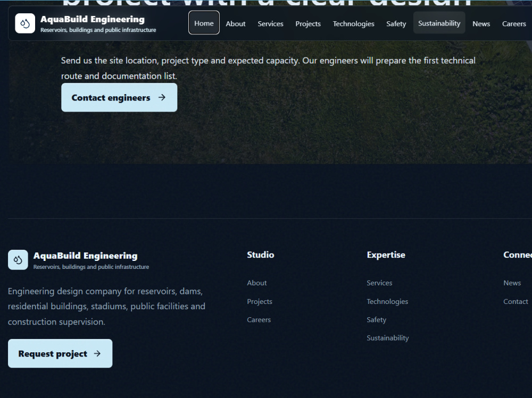The image size is (532, 398).
Task: Click the AquaBuild water-drop logo icon in footer
Action: (18, 260)
